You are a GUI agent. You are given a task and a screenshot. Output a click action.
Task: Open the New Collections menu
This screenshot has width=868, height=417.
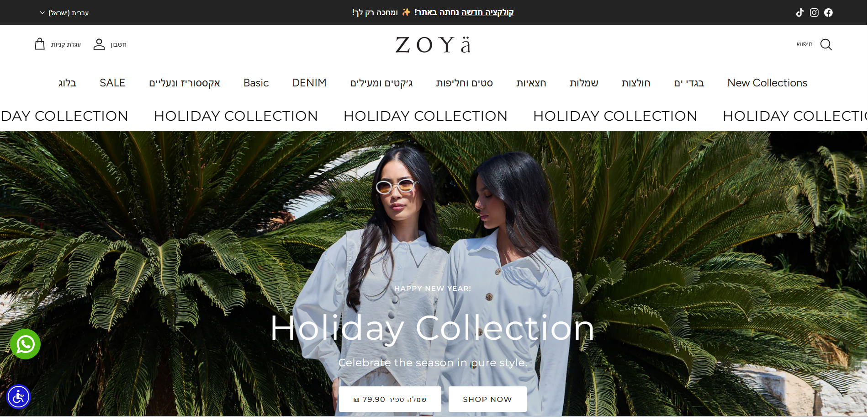point(767,83)
